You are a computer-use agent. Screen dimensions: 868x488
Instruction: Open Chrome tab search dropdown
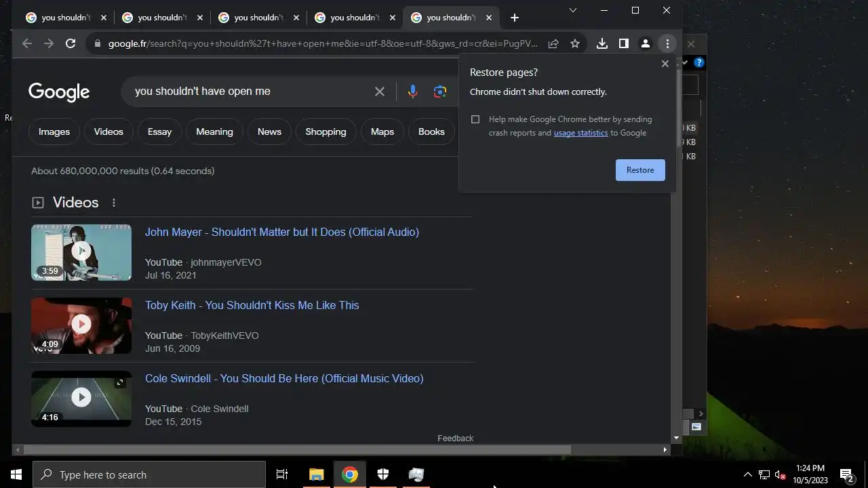coord(573,10)
